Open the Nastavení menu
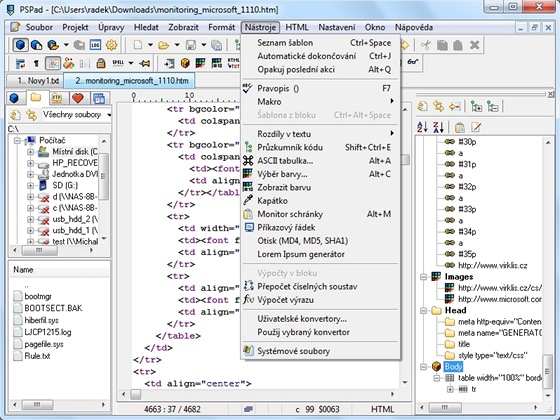Image resolution: width=560 pixels, height=420 pixels. (x=337, y=27)
